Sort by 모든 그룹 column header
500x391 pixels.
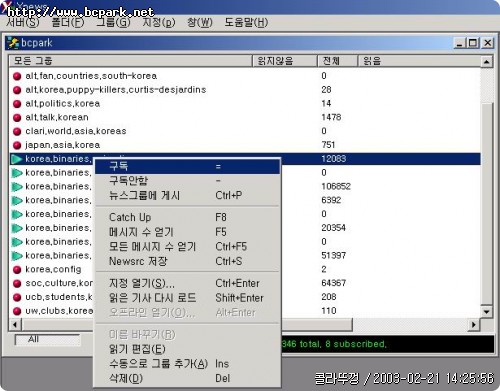click(x=131, y=61)
